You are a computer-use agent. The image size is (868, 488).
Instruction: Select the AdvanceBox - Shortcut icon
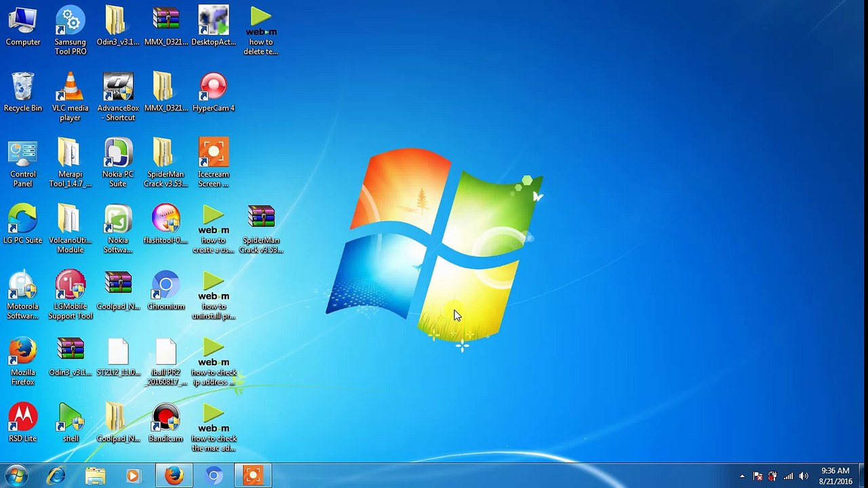point(118,98)
